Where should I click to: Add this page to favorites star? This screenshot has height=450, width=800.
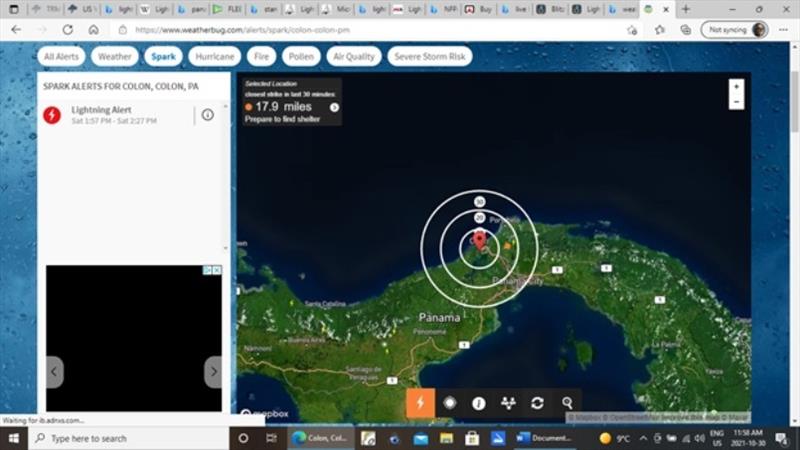(x=632, y=30)
